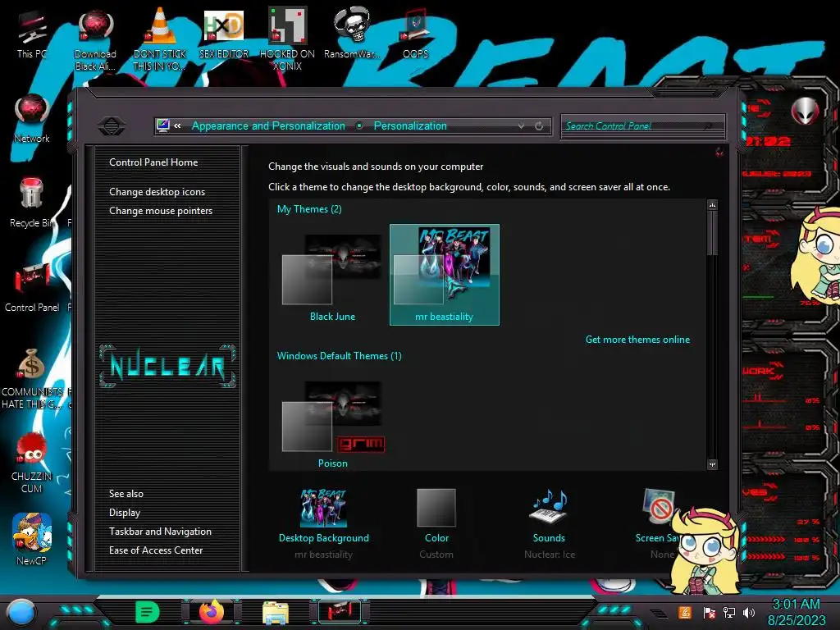This screenshot has width=840, height=630.
Task: Open the OOPS desktop icon
Action: [x=415, y=33]
